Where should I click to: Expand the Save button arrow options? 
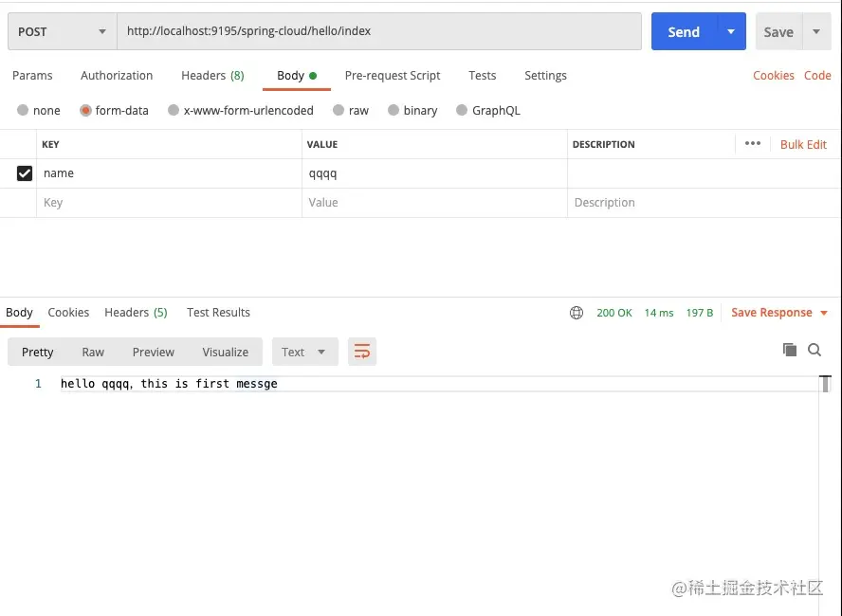click(816, 31)
